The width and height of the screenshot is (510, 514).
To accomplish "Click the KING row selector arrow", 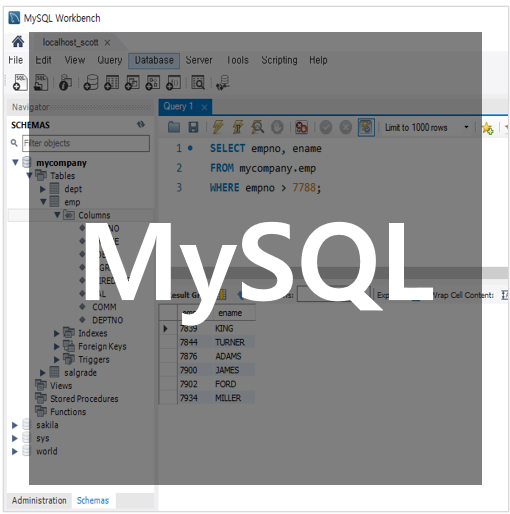I will pos(166,329).
